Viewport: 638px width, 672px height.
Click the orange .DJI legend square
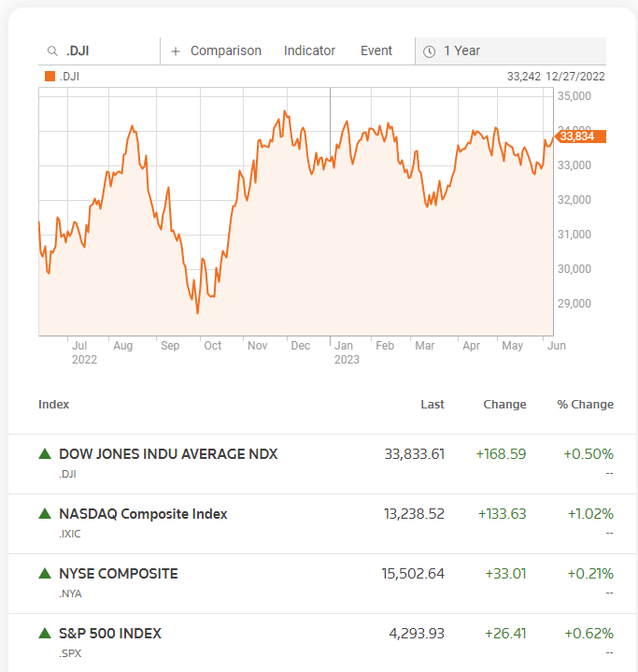tap(50, 77)
